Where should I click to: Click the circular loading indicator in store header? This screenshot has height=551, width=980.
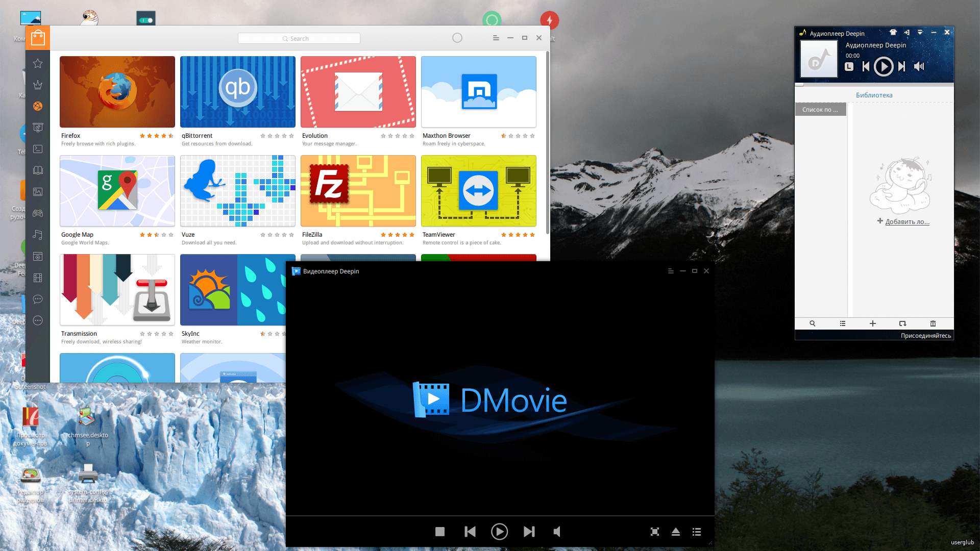(x=457, y=38)
